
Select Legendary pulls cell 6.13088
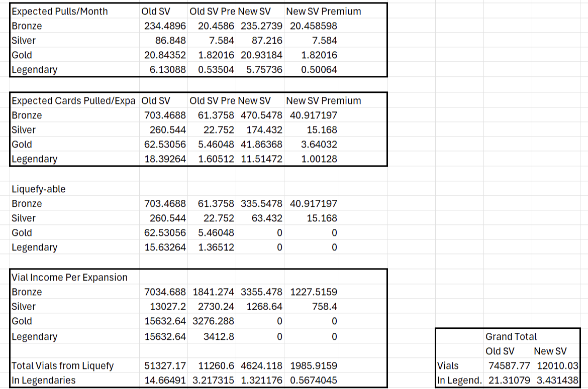pyautogui.click(x=163, y=70)
